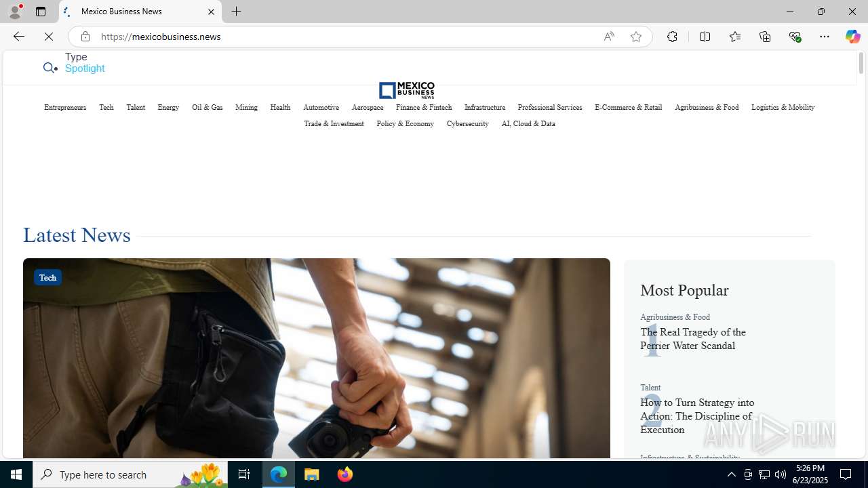Viewport: 868px width, 488px height.
Task: Open Browser essentials
Action: 795,37
